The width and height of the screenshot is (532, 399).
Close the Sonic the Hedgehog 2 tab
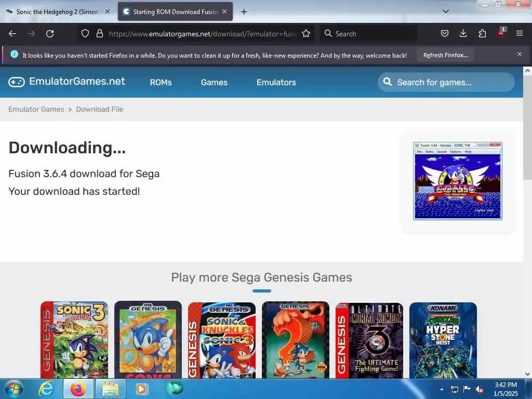click(x=108, y=11)
